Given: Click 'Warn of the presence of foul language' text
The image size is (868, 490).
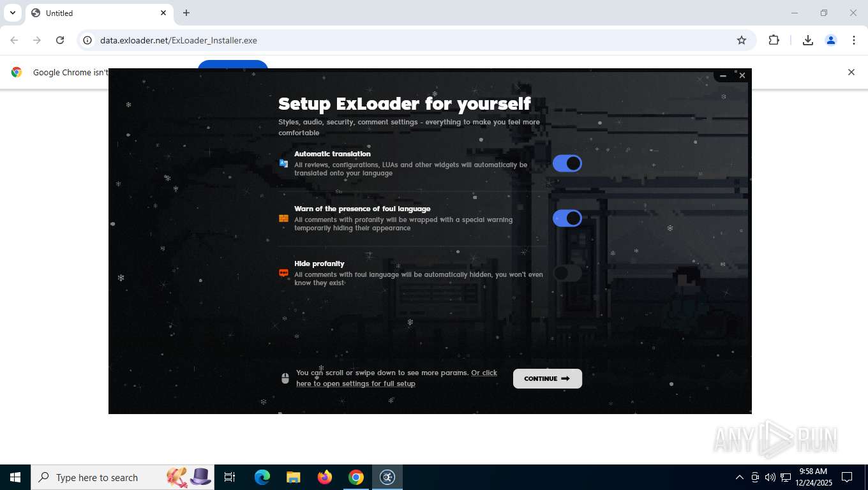Looking at the screenshot, I should 363,209.
